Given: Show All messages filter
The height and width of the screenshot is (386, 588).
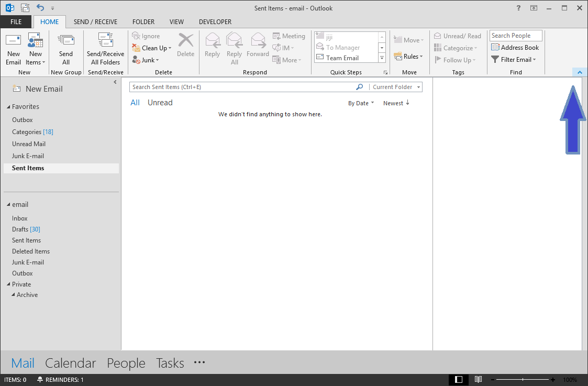Looking at the screenshot, I should click(135, 103).
